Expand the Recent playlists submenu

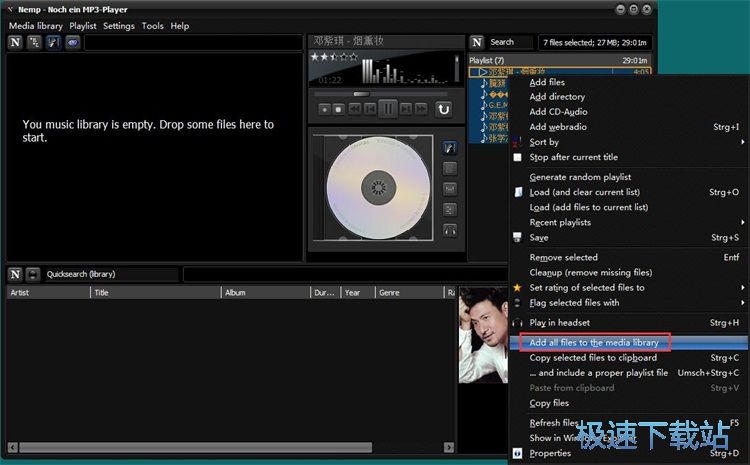pos(742,222)
